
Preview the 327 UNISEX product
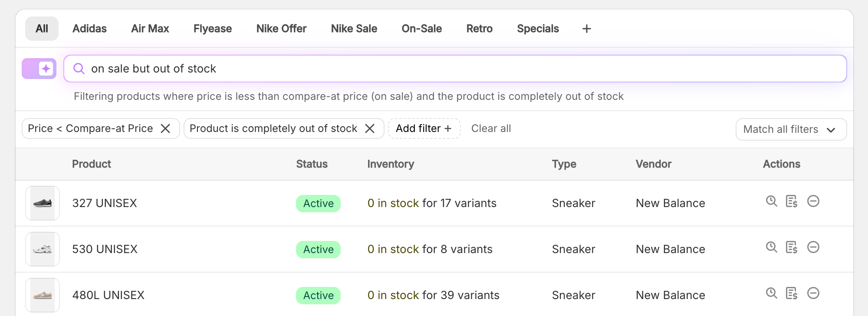(771, 201)
